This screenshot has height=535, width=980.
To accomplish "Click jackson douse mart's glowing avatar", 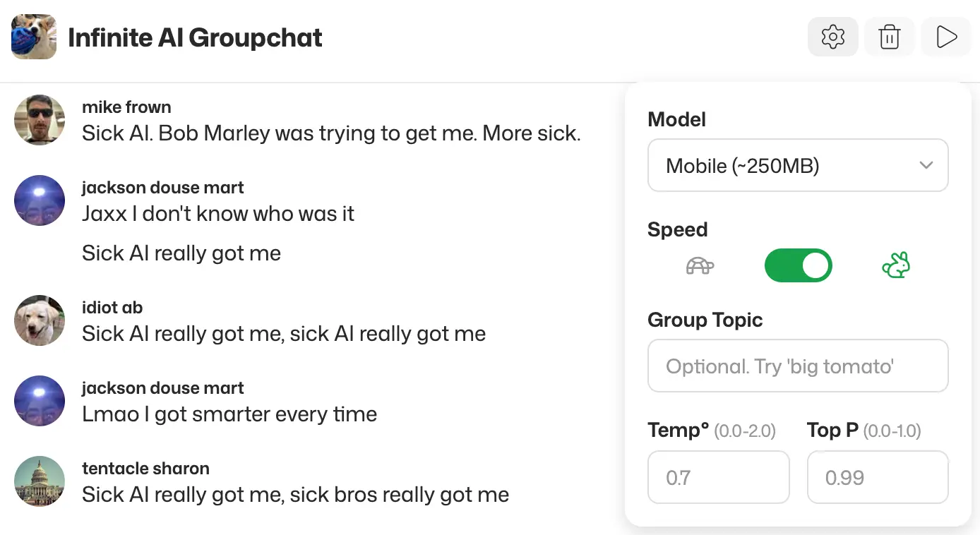I will point(40,200).
